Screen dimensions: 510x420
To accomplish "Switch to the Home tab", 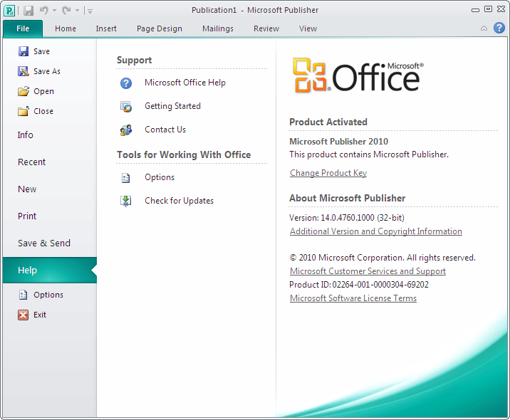I will (x=66, y=28).
